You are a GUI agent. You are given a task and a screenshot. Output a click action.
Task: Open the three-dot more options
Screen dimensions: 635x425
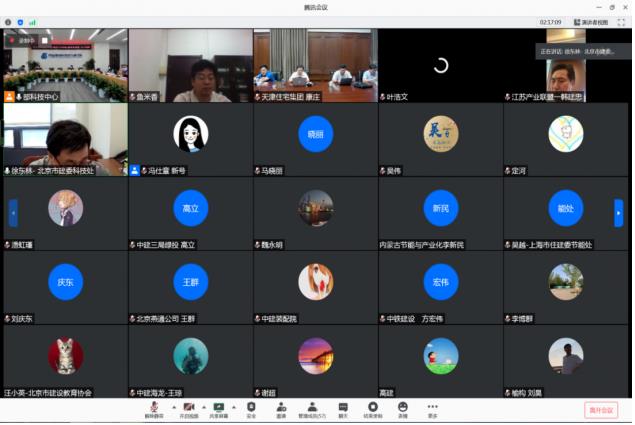tap(433, 410)
